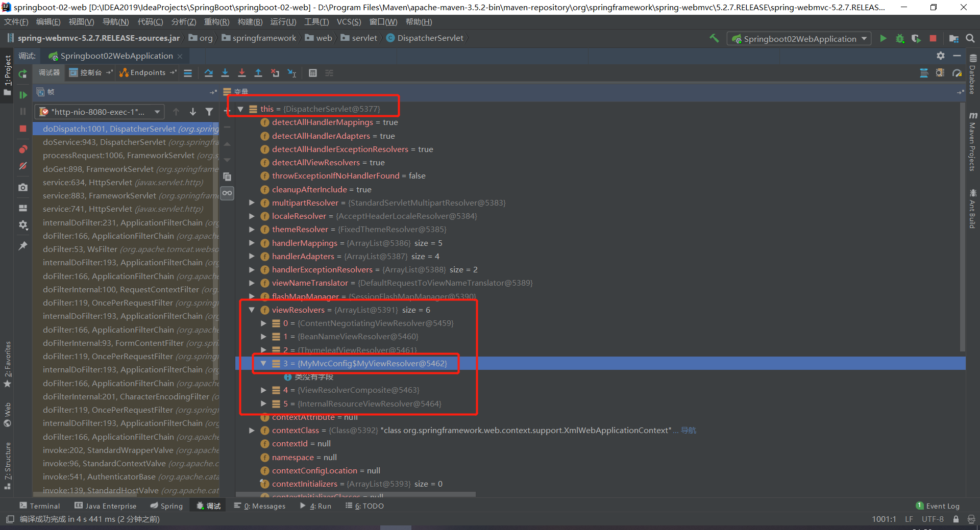This screenshot has width=980, height=530.
Task: Click the Terminal tool window button
Action: (40, 506)
